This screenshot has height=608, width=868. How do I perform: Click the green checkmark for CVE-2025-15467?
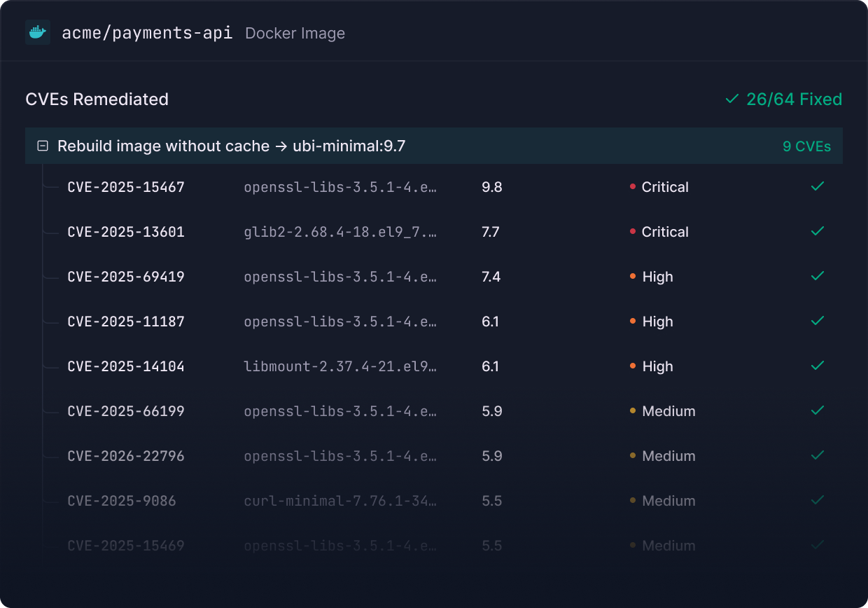click(817, 187)
